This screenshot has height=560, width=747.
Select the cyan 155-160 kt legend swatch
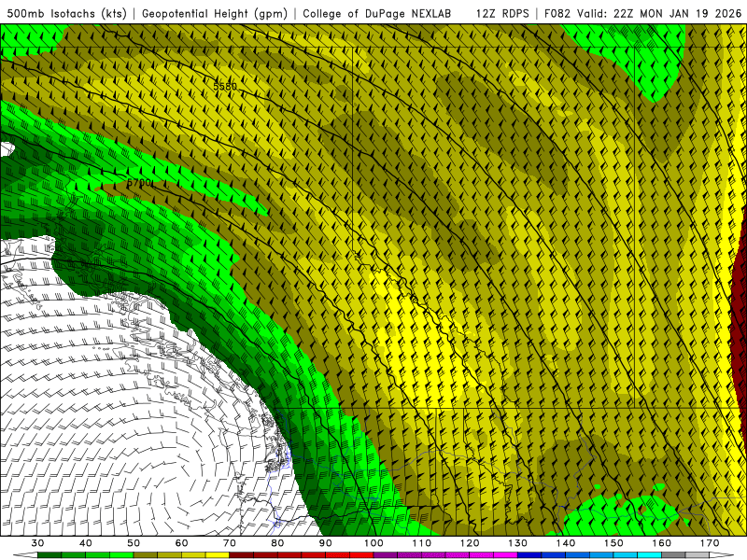point(649,555)
